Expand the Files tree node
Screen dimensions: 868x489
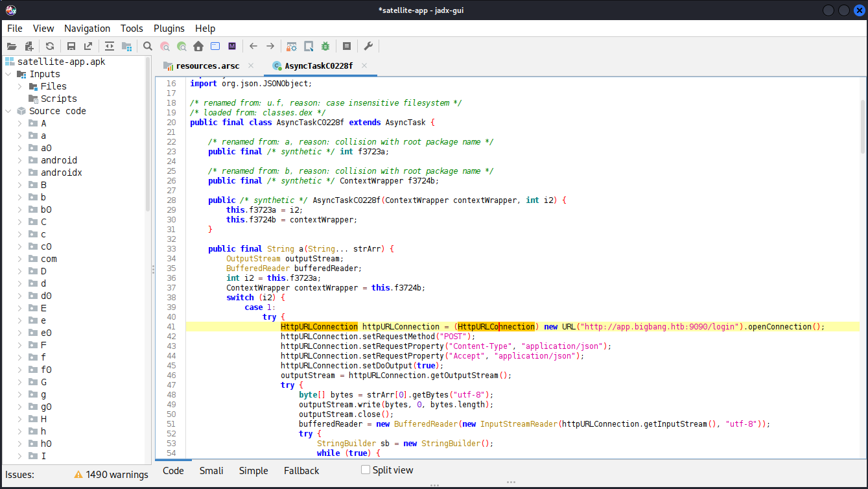[20, 86]
